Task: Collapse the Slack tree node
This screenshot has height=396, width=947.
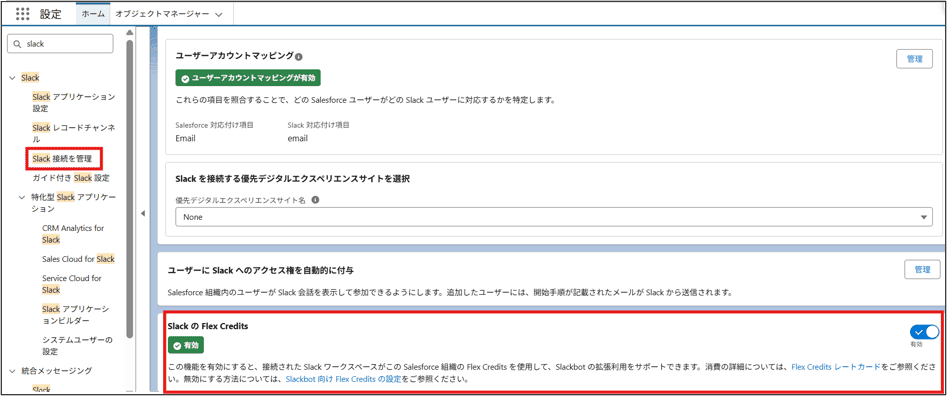Action: pyautogui.click(x=13, y=78)
